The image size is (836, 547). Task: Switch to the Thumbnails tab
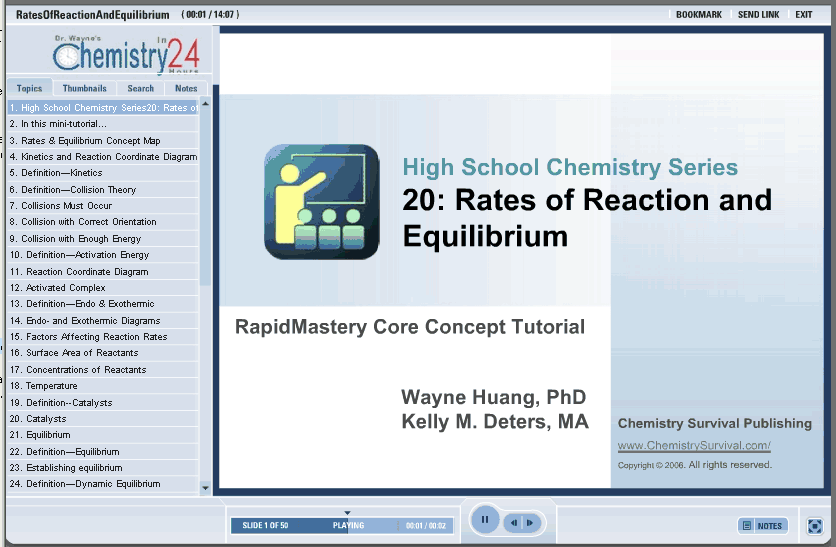[84, 88]
